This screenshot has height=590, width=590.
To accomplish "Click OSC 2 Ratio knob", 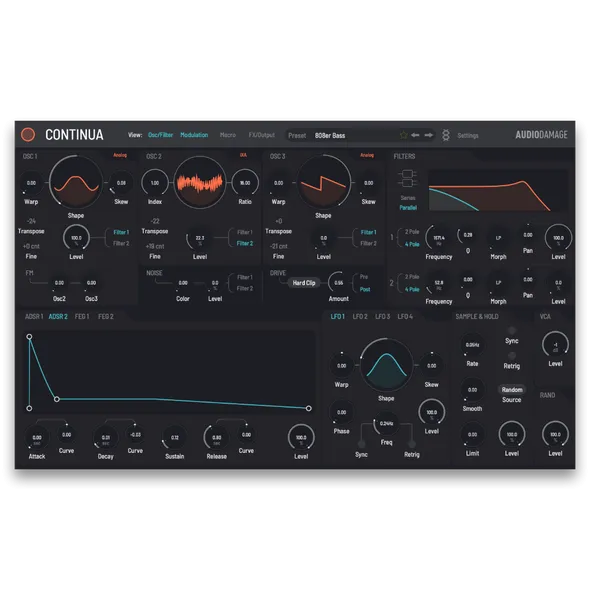I will point(245,183).
